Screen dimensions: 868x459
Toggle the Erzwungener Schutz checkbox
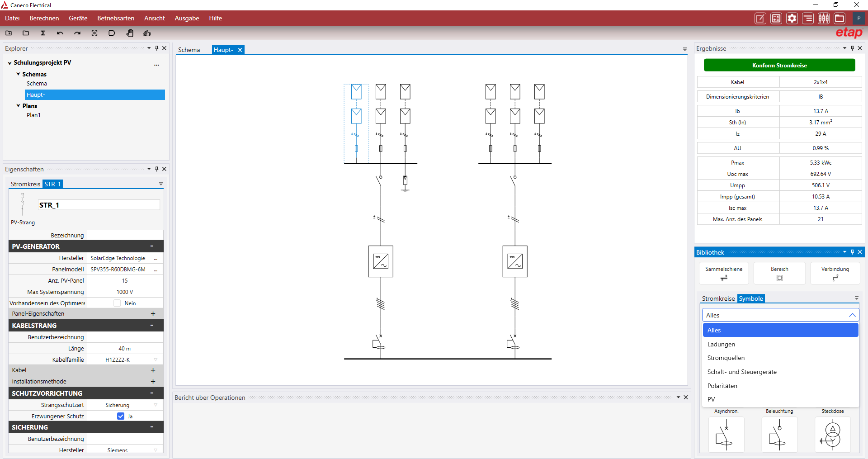pyautogui.click(x=120, y=416)
